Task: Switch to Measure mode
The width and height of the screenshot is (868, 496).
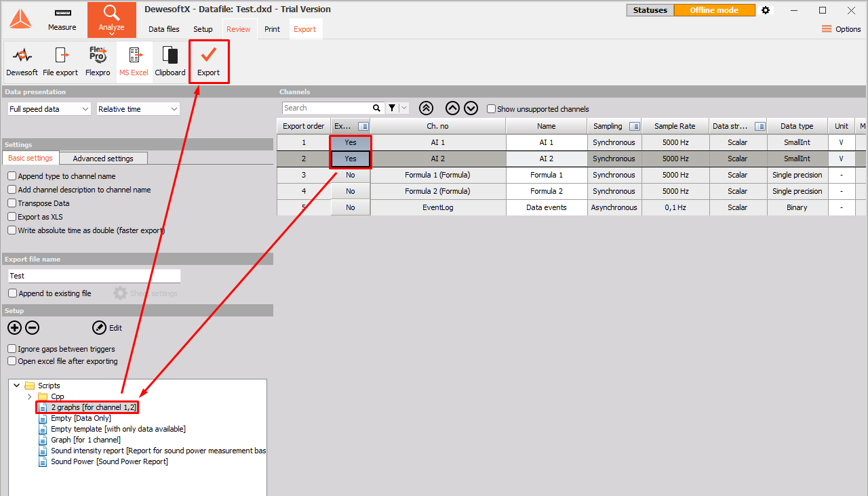Action: click(62, 20)
